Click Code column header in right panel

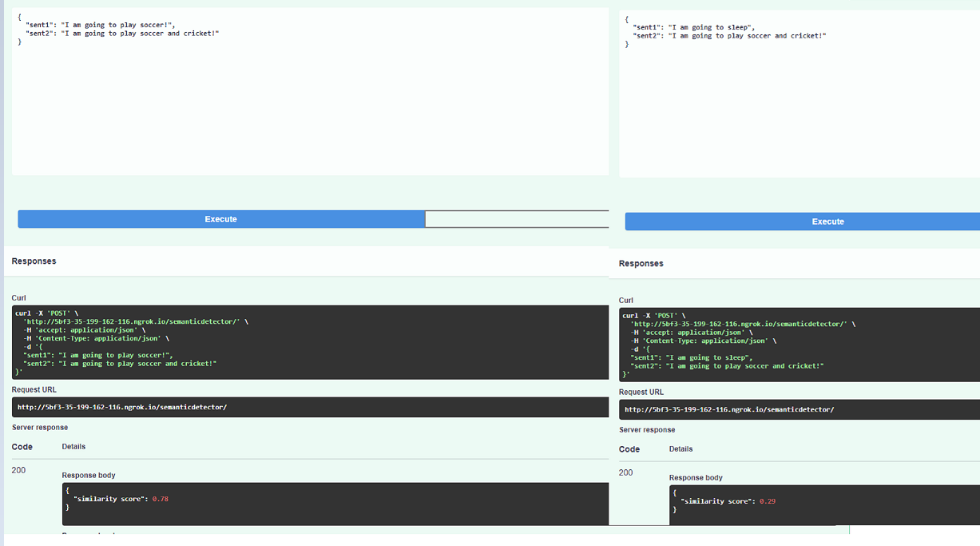tap(629, 449)
